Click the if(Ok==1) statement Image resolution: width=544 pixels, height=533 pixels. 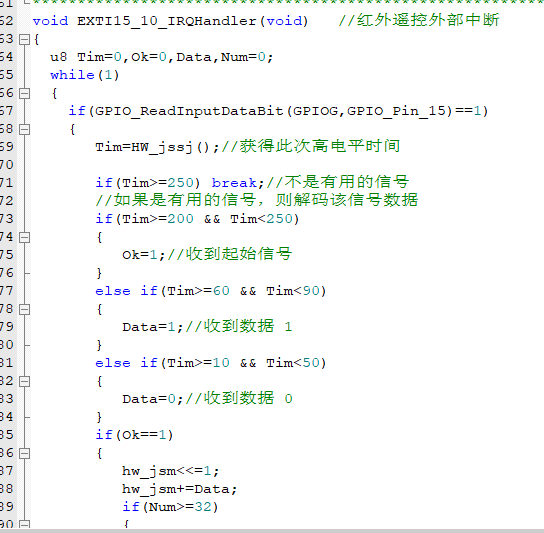pyautogui.click(x=134, y=435)
